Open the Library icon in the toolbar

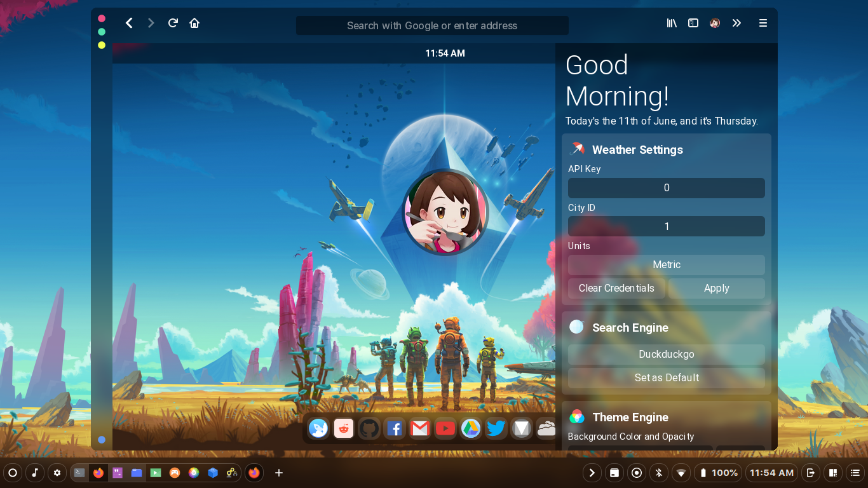(672, 23)
